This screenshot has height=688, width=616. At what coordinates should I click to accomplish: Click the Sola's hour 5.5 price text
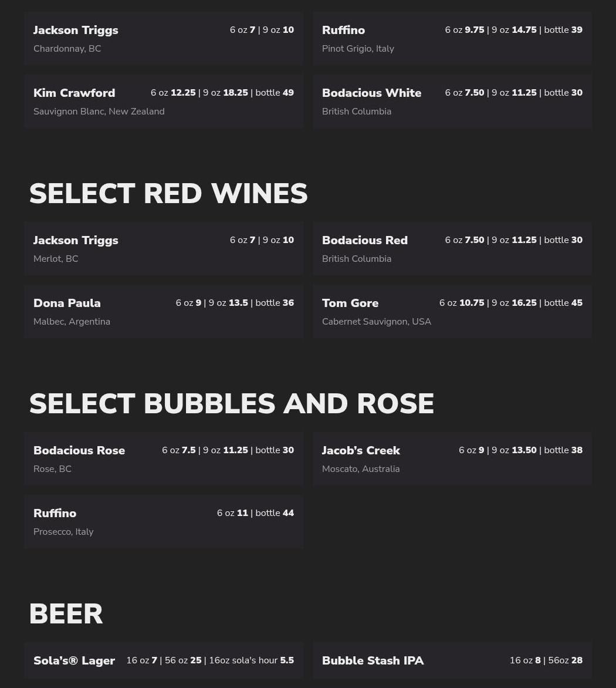click(x=287, y=660)
